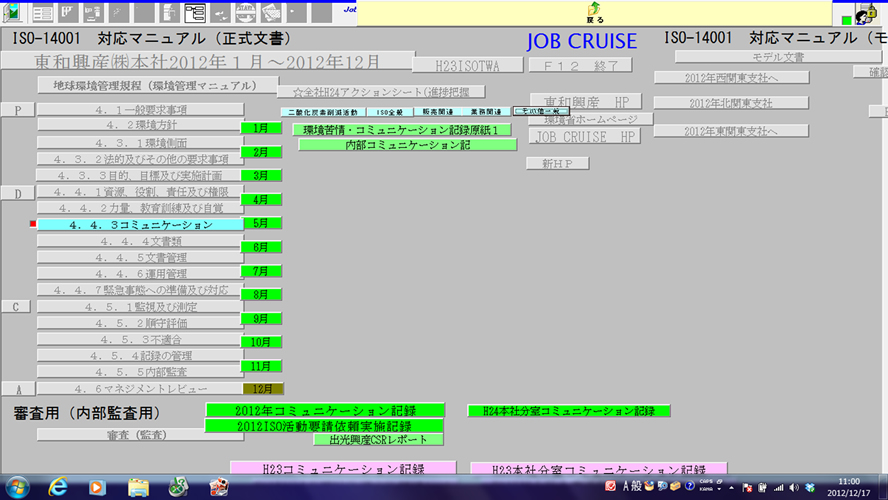Select 4.4.3コミュニケーション highlighted item
The image size is (888, 500).
coord(140,225)
